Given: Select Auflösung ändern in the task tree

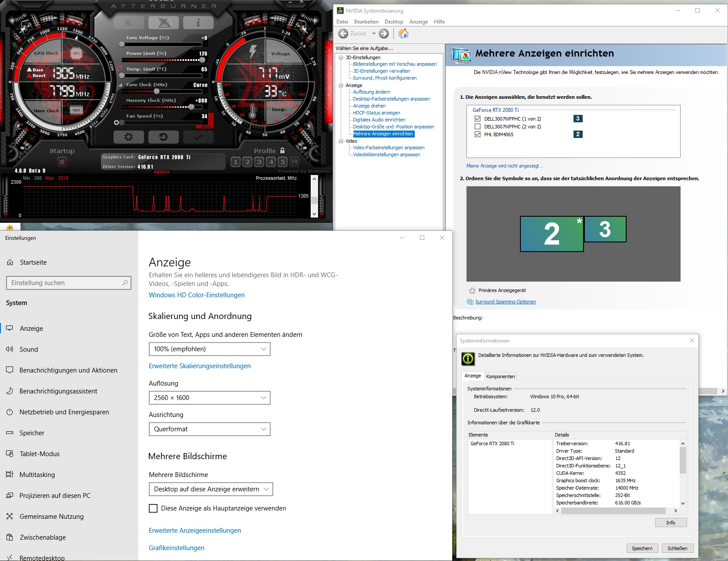Looking at the screenshot, I should click(x=372, y=92).
